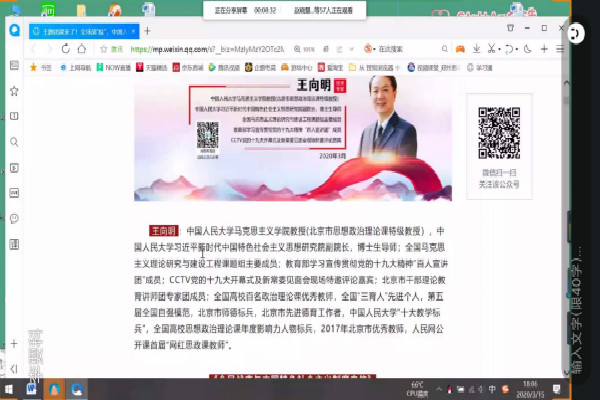Viewport: 600px width, 400px height.
Task: Open the 京东商城 bookmark
Action: click(188, 68)
